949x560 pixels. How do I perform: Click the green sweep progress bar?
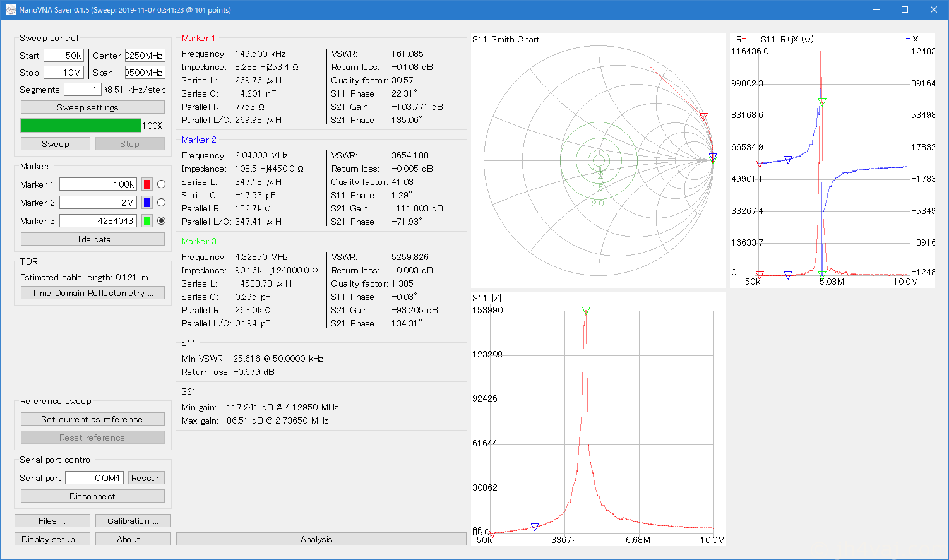81,125
